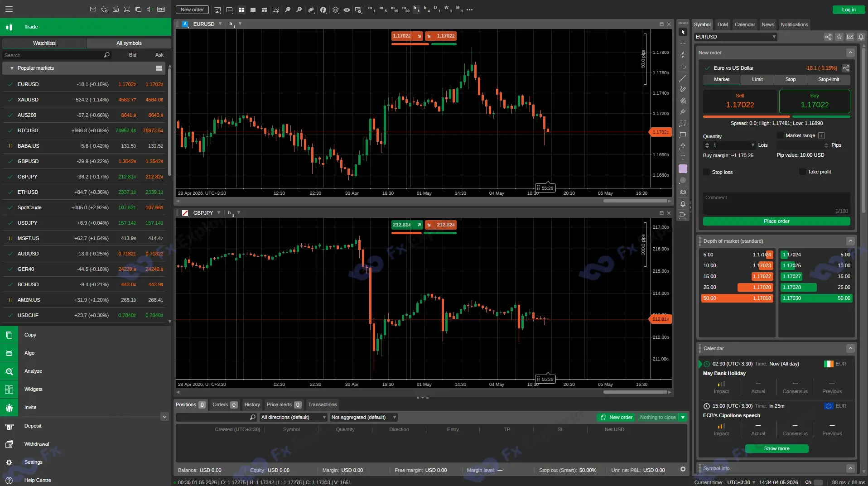Open the purple drawing color swatch

point(683,169)
